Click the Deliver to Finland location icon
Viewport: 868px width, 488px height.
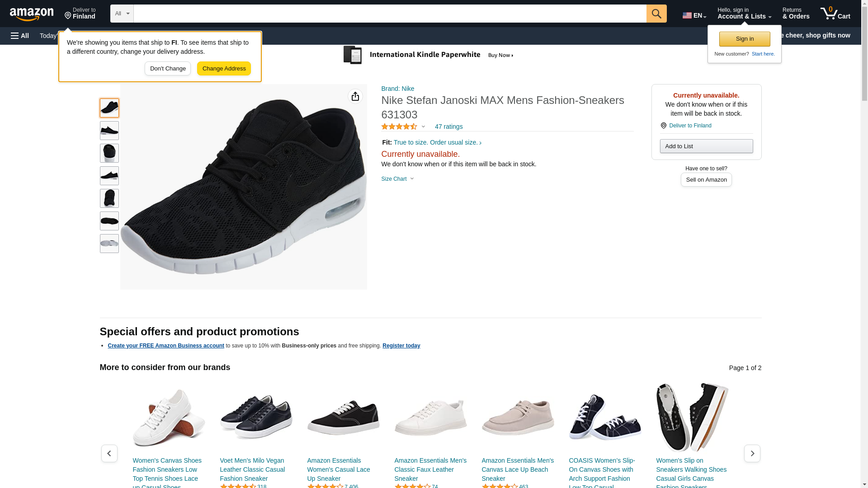664,126
